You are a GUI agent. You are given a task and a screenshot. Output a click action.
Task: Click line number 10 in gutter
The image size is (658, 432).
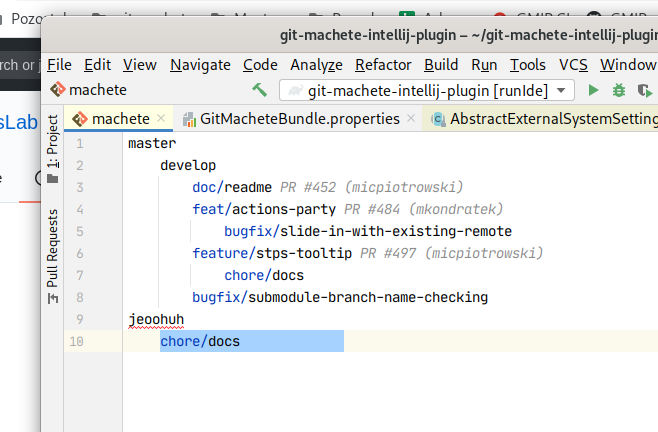76,341
